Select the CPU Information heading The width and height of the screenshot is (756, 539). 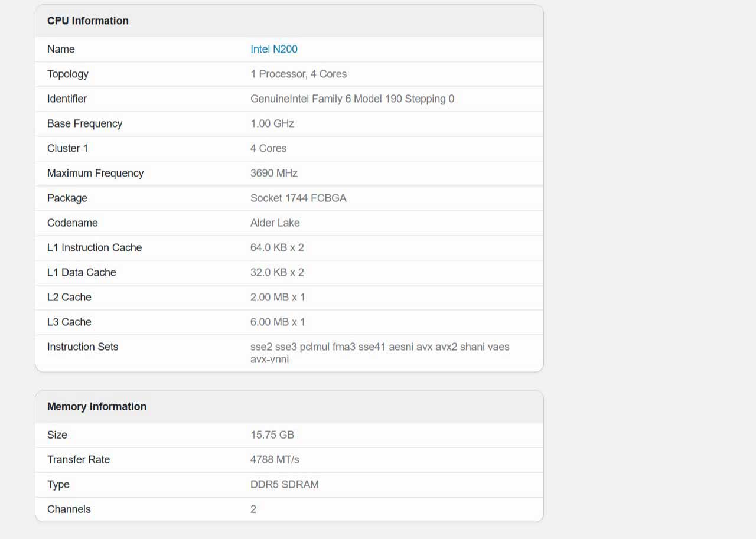pyautogui.click(x=88, y=21)
